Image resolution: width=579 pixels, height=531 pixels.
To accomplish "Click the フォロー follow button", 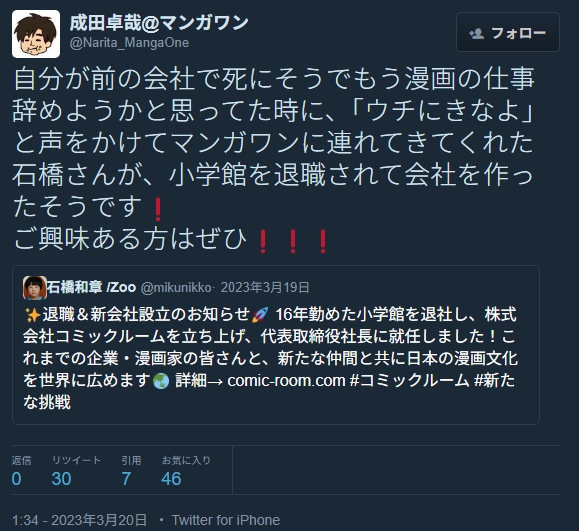I will pyautogui.click(x=508, y=32).
